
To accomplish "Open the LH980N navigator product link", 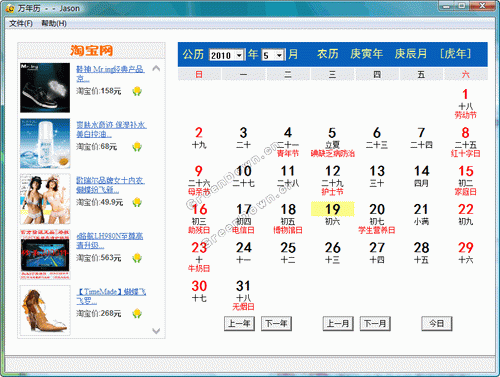I will [x=110, y=241].
